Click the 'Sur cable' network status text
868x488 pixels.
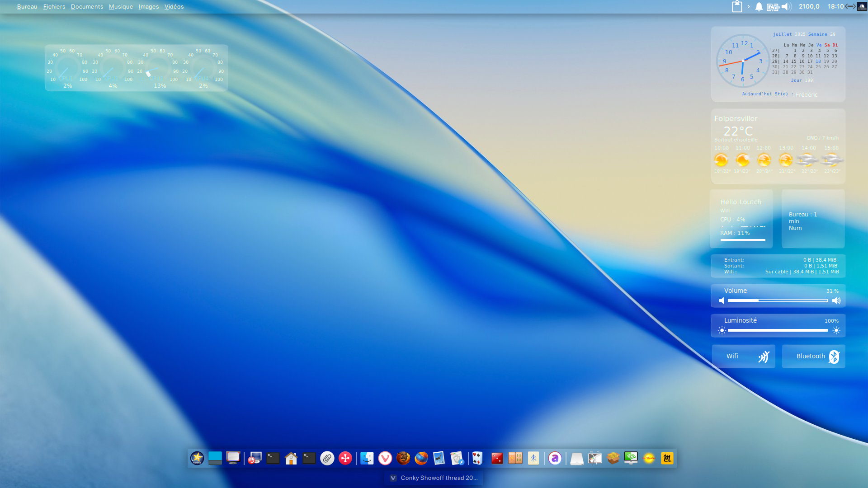[x=777, y=272]
